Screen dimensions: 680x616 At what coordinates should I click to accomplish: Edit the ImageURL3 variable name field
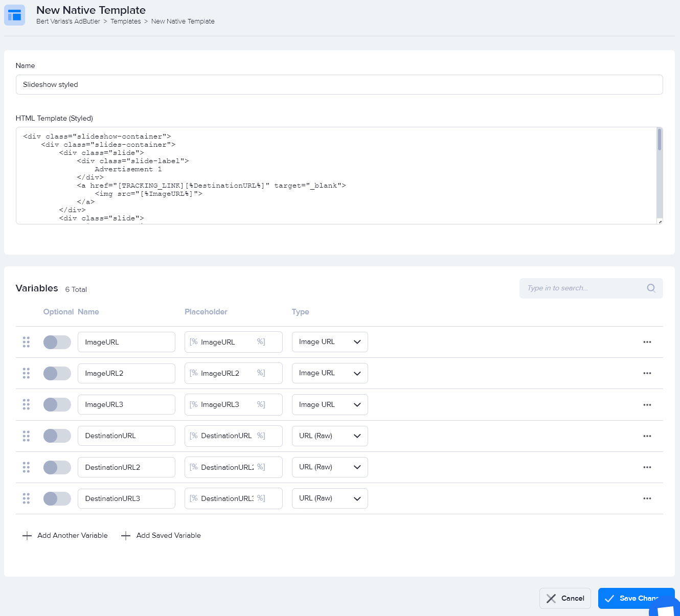[x=126, y=404]
